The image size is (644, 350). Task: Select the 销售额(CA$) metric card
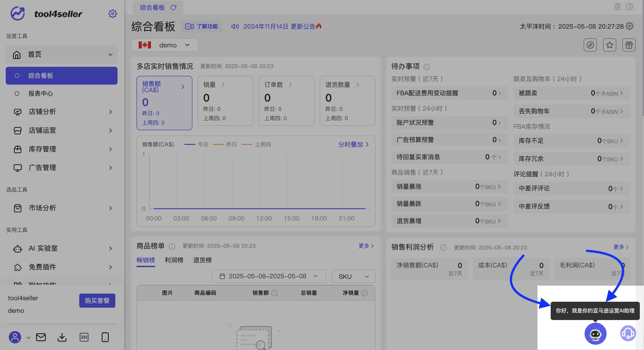click(x=164, y=103)
